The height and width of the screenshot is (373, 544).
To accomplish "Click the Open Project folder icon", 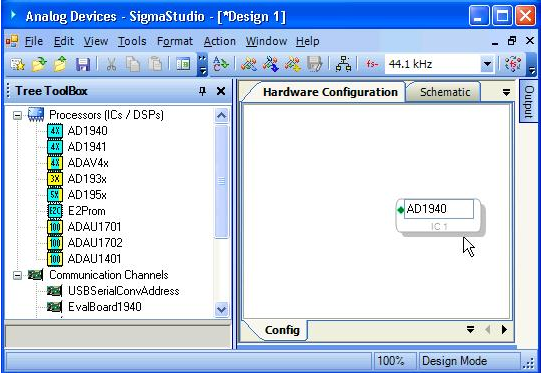I will [39, 64].
